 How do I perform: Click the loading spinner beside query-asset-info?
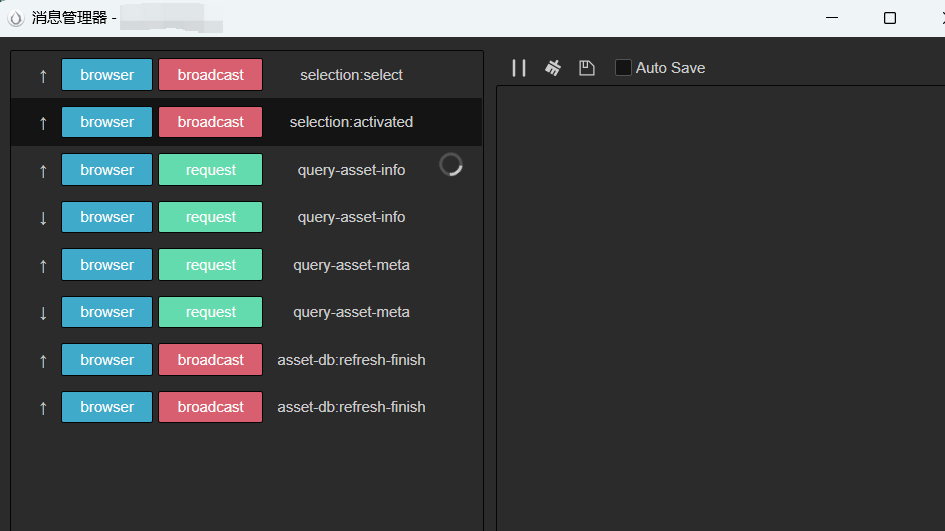(451, 165)
